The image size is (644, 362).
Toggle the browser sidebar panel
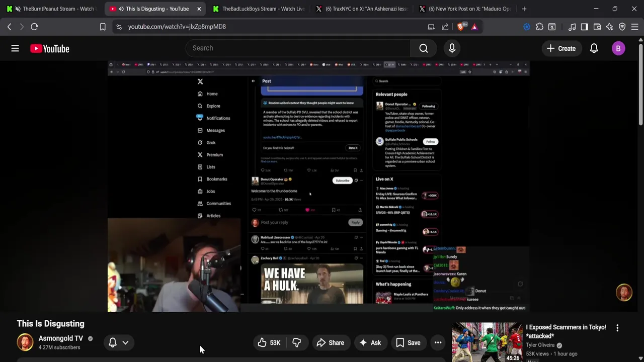pos(584,27)
